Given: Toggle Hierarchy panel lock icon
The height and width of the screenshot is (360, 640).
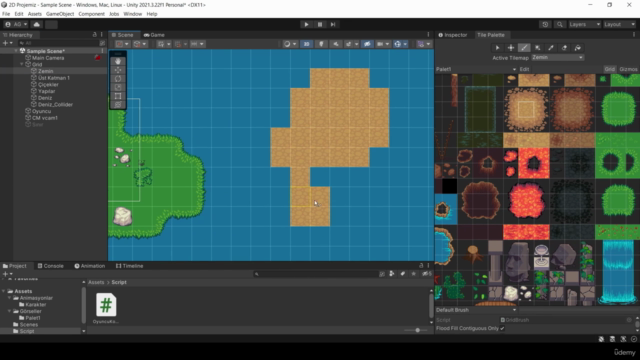Looking at the screenshot, I should pyautogui.click(x=95, y=35).
